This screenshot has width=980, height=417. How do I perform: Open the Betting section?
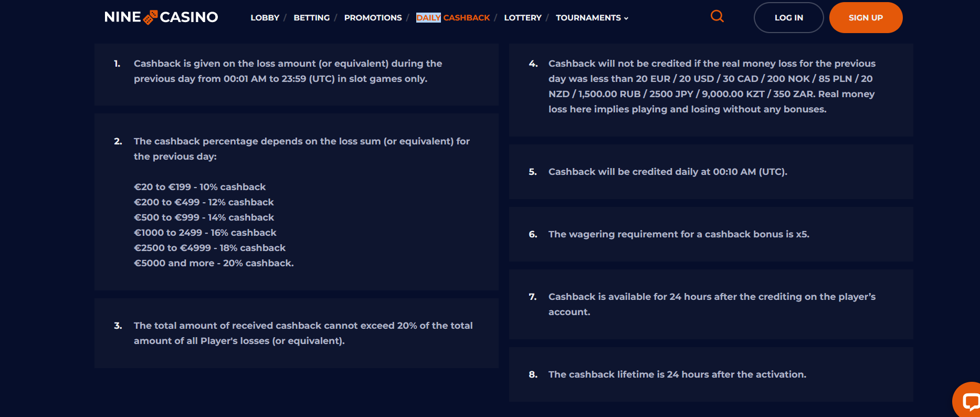(312, 18)
